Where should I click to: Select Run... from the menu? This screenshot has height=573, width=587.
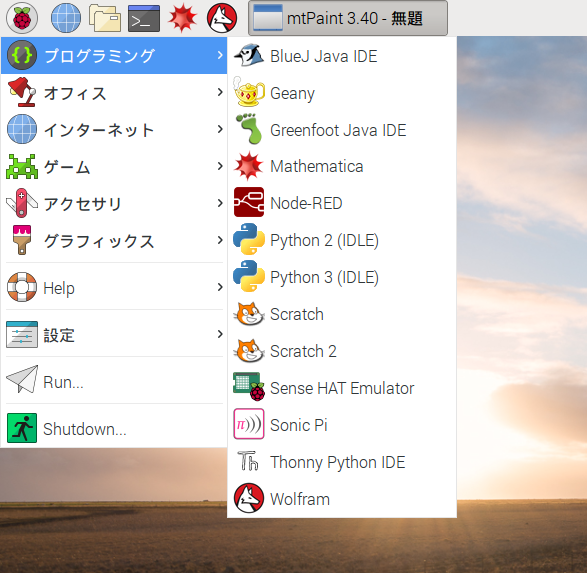point(114,381)
